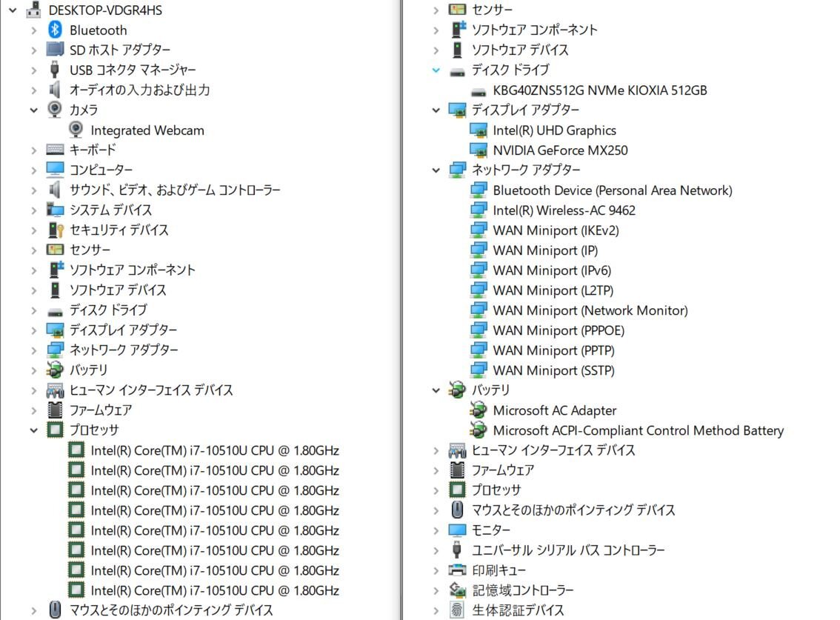
Task: Click the 記憶域コントローラー icon
Action: tap(457, 590)
